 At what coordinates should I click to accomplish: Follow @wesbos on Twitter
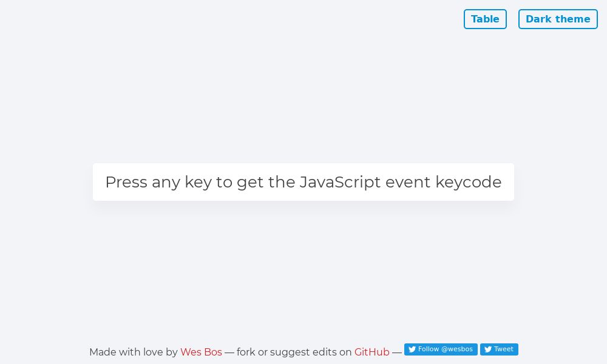tap(441, 349)
